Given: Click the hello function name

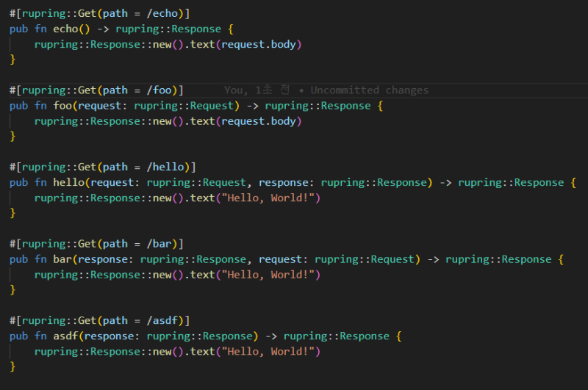Looking at the screenshot, I should click(69, 182).
